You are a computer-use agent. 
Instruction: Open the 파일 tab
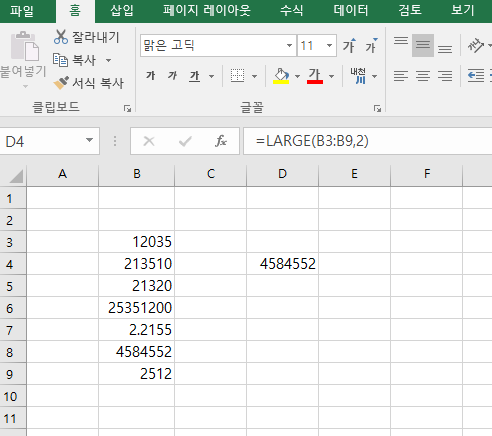tap(22, 11)
